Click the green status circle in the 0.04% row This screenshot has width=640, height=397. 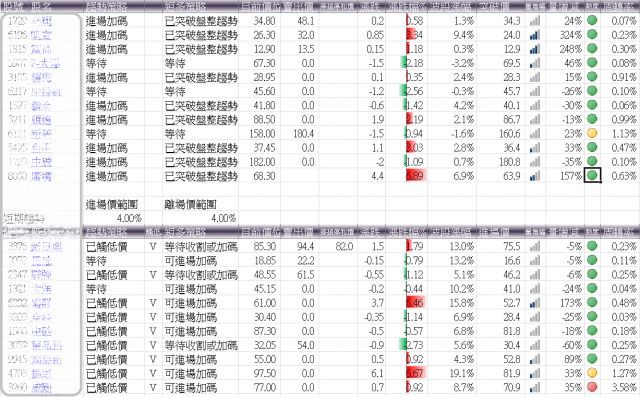(592, 288)
